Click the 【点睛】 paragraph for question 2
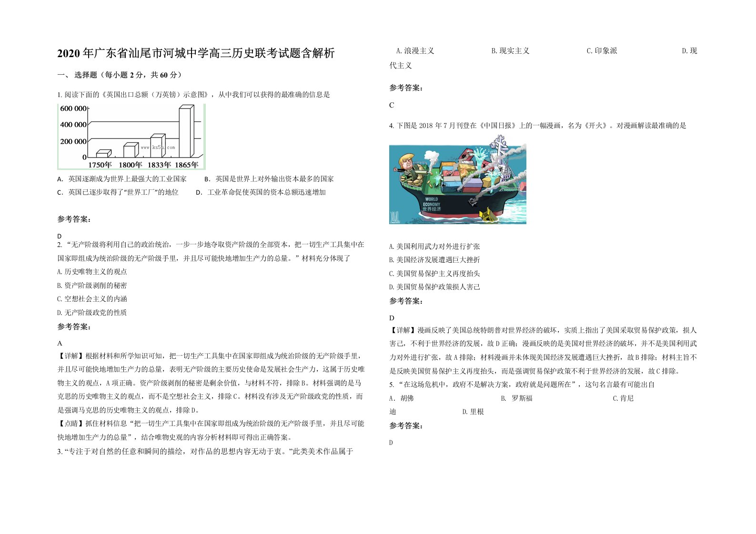Screen dimensions: 756x534 coord(211,430)
